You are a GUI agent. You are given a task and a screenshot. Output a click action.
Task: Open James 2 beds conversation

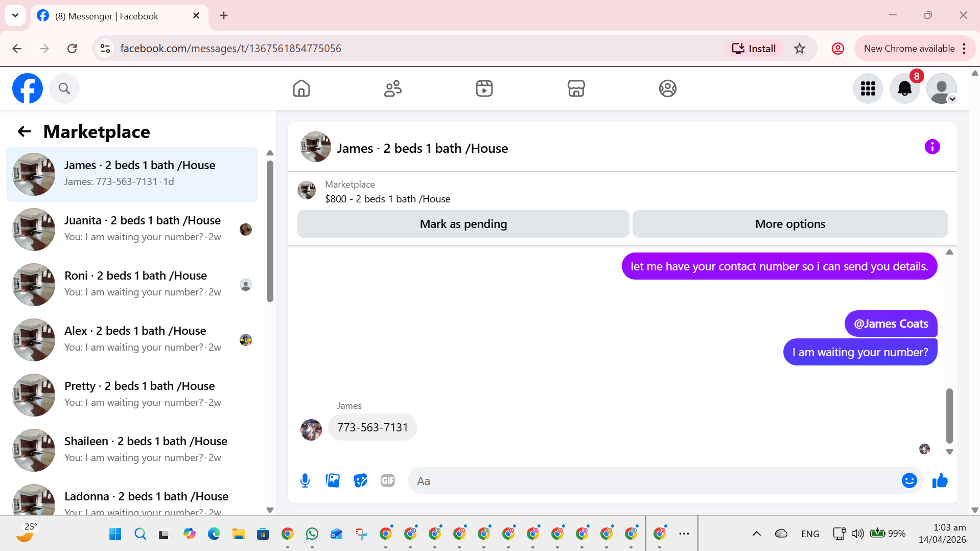coord(132,174)
